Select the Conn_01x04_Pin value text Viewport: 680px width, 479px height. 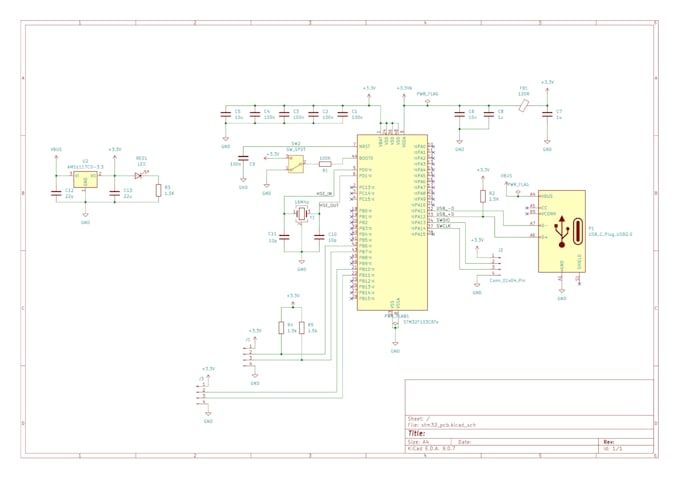[507, 280]
